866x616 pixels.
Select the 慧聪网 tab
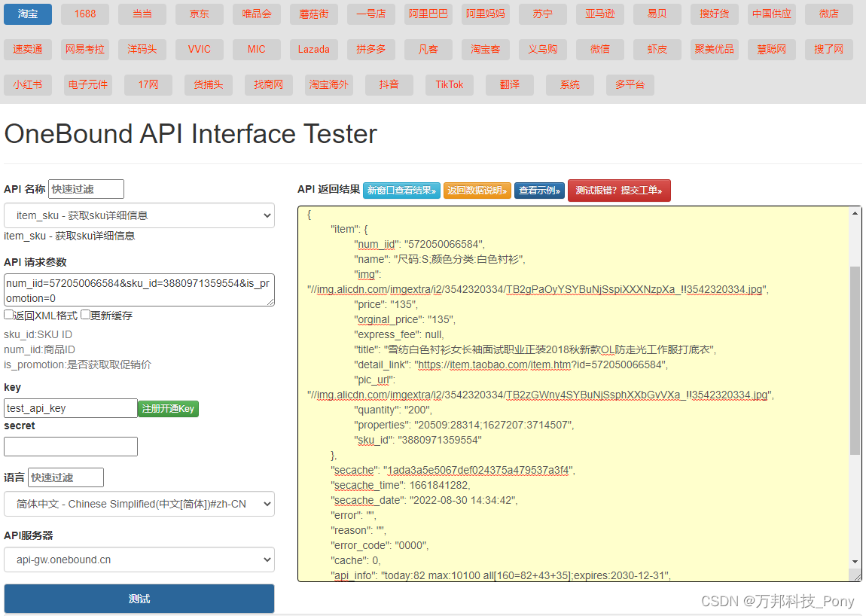pyautogui.click(x=772, y=49)
